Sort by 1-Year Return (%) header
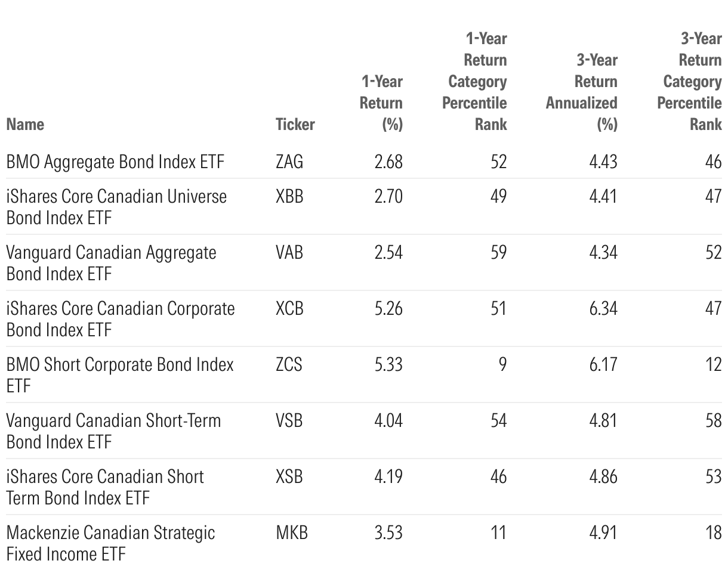728x576 pixels. (x=381, y=103)
